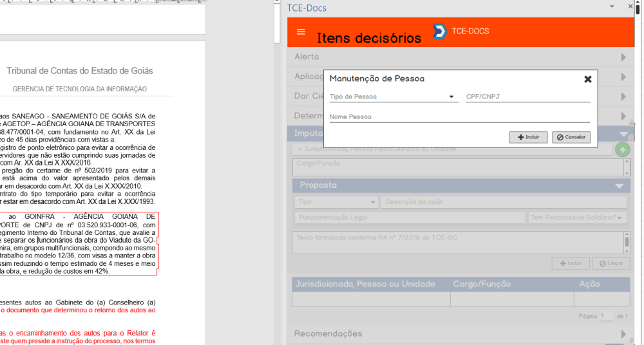
Task: Click the Limpar button in Proposta
Action: [x=611, y=264]
